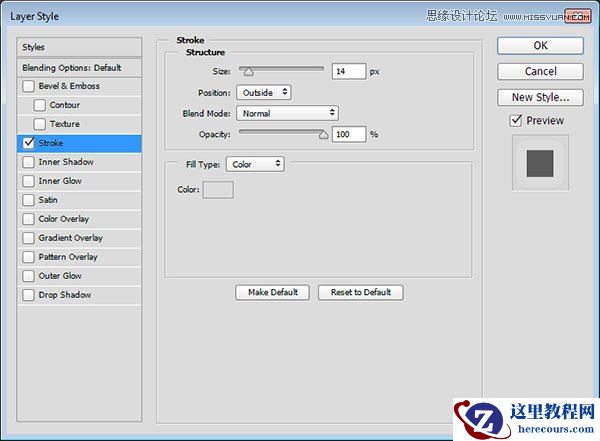The height and width of the screenshot is (441, 600).
Task: Enable the Inner Shadow checkbox
Action: (x=28, y=162)
